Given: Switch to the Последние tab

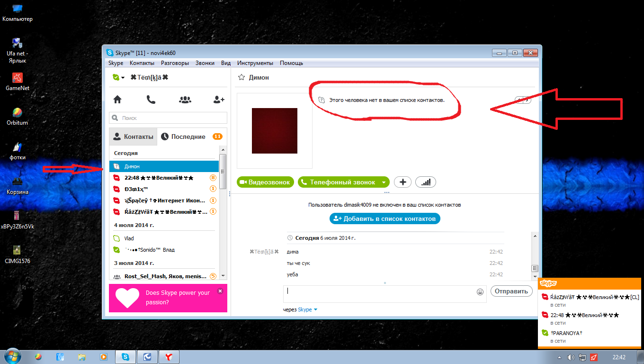Looking at the screenshot, I should 192,136.
